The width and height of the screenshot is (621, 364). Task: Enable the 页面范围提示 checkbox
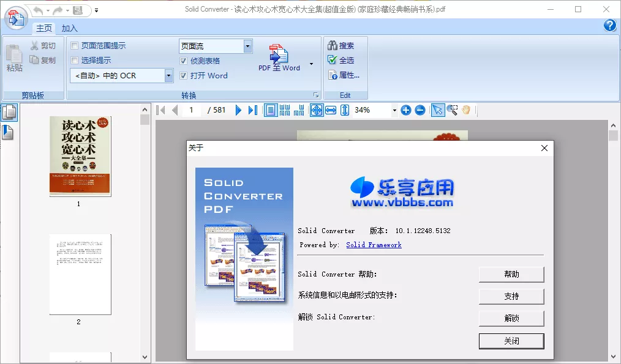point(74,45)
